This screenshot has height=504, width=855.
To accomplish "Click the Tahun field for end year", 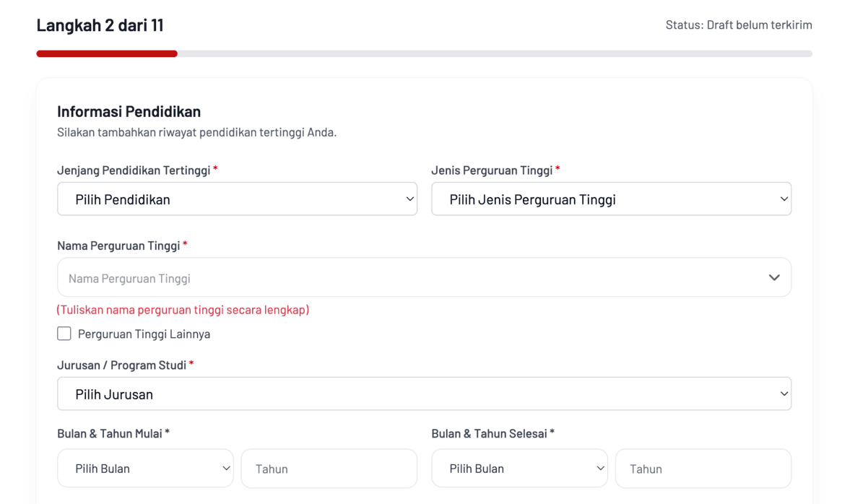I will 703,469.
